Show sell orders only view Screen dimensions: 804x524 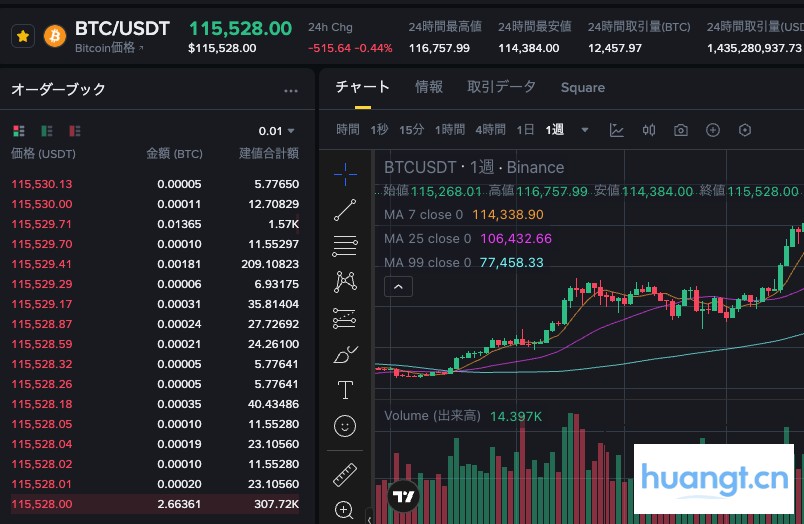75,131
